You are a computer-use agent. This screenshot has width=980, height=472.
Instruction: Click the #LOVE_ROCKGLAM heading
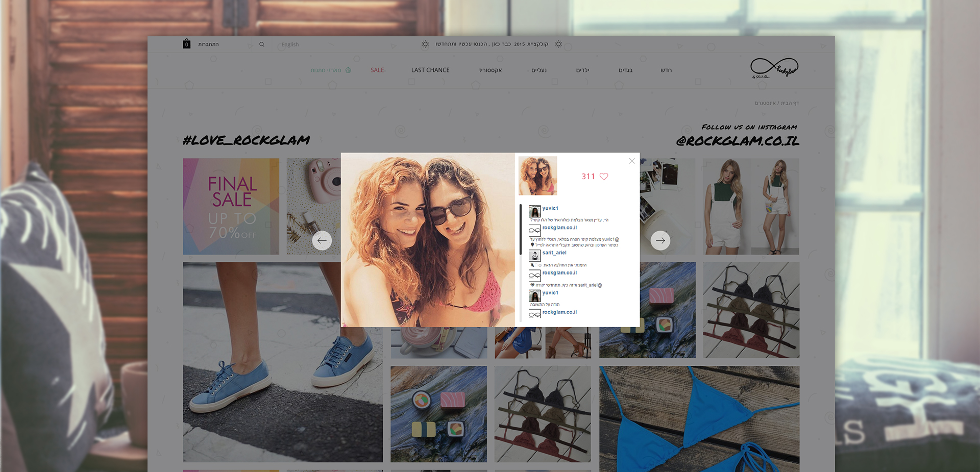coord(247,140)
